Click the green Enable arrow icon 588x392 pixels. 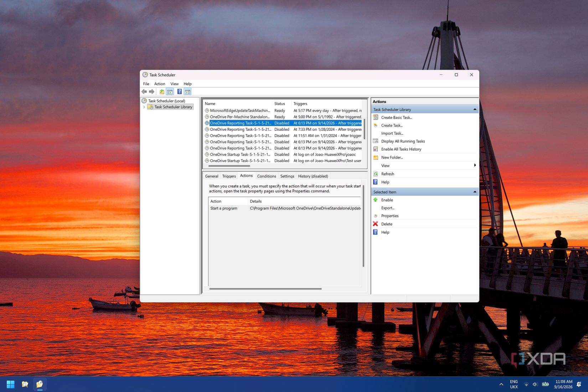[x=376, y=200]
